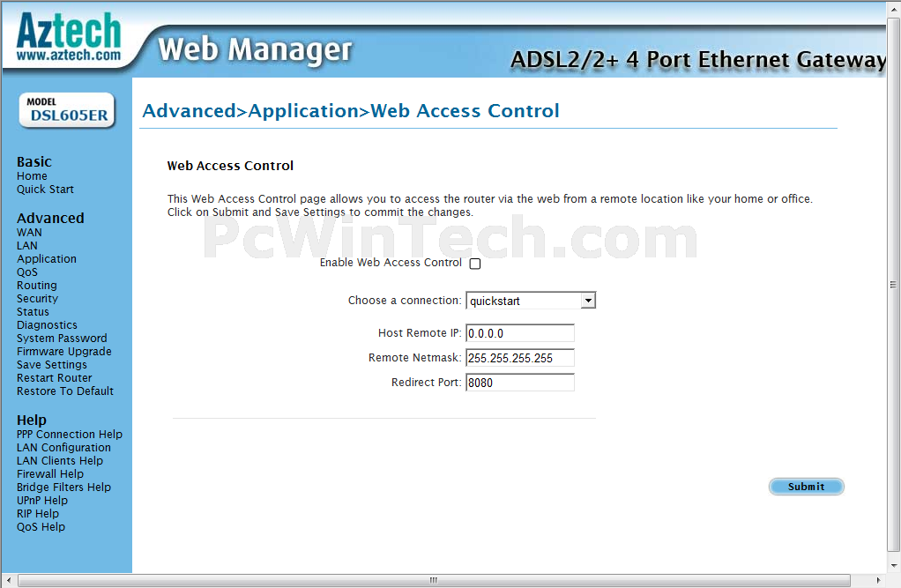The image size is (901, 588).
Task: Click Restore To Default
Action: [x=65, y=391]
